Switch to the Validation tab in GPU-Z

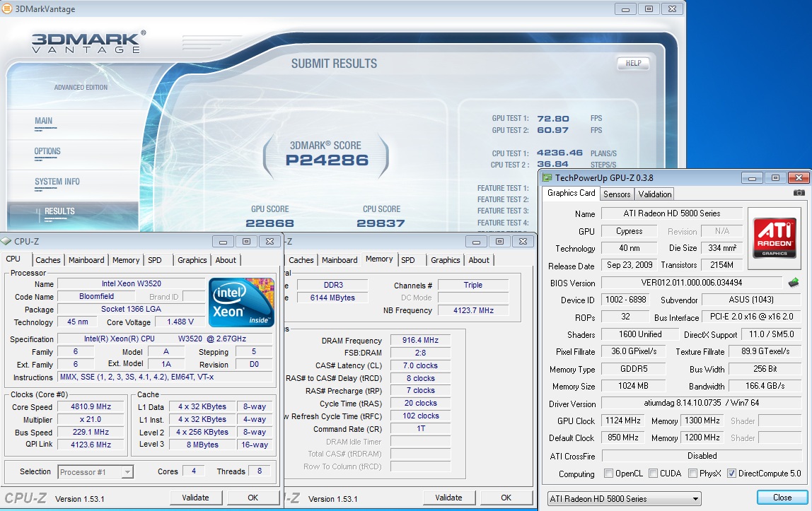coord(654,194)
